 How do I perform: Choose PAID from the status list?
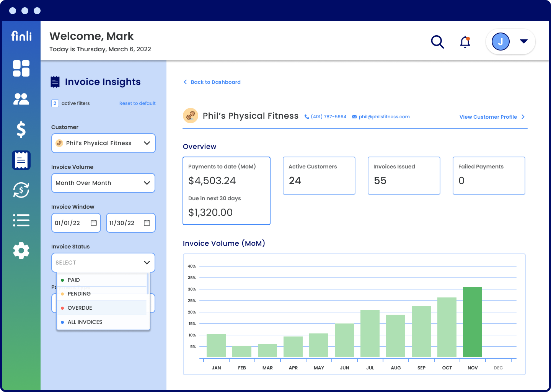point(74,280)
